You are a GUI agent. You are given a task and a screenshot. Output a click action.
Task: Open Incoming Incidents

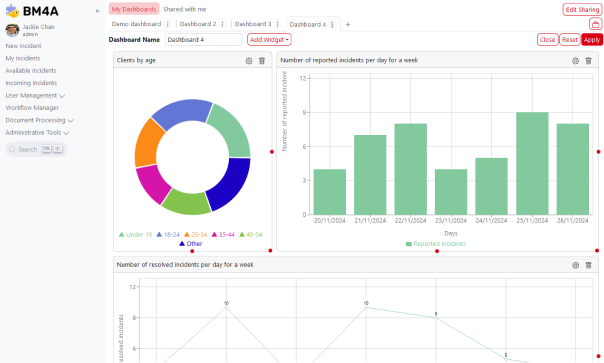tap(31, 83)
